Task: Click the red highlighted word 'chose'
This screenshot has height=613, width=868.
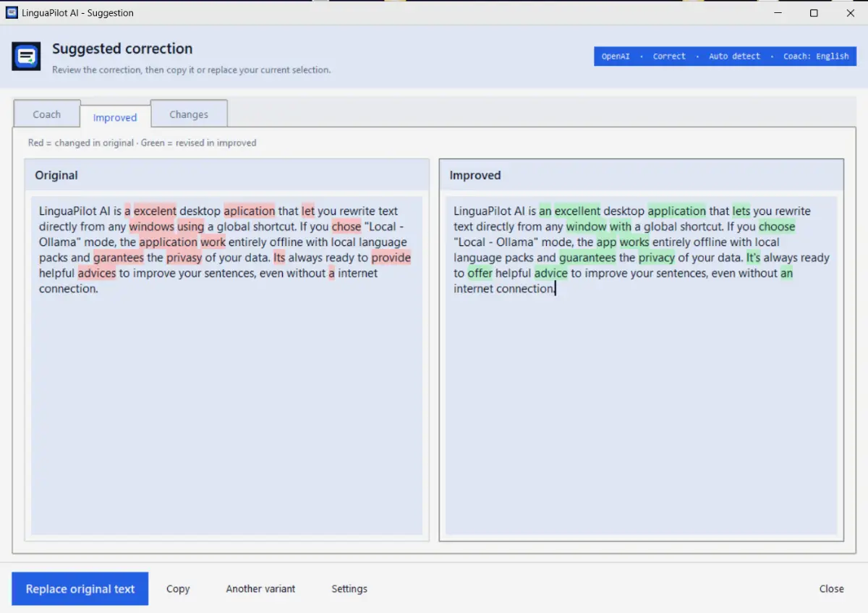Action: tap(346, 227)
